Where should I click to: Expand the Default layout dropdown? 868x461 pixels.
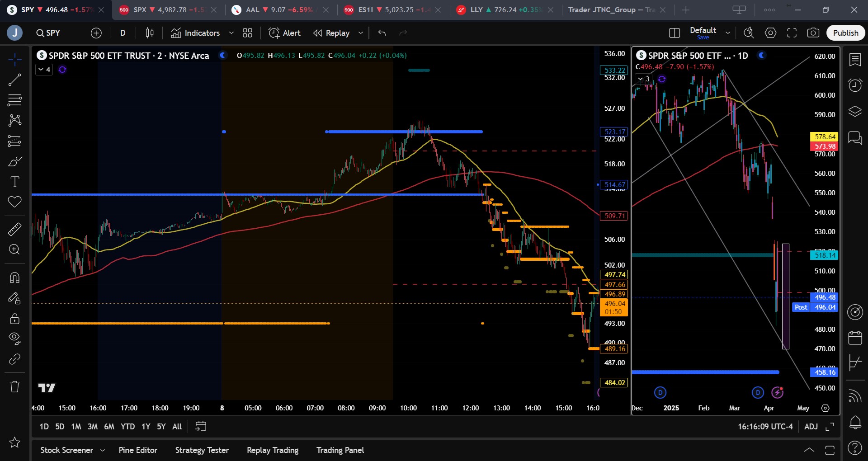(x=728, y=33)
